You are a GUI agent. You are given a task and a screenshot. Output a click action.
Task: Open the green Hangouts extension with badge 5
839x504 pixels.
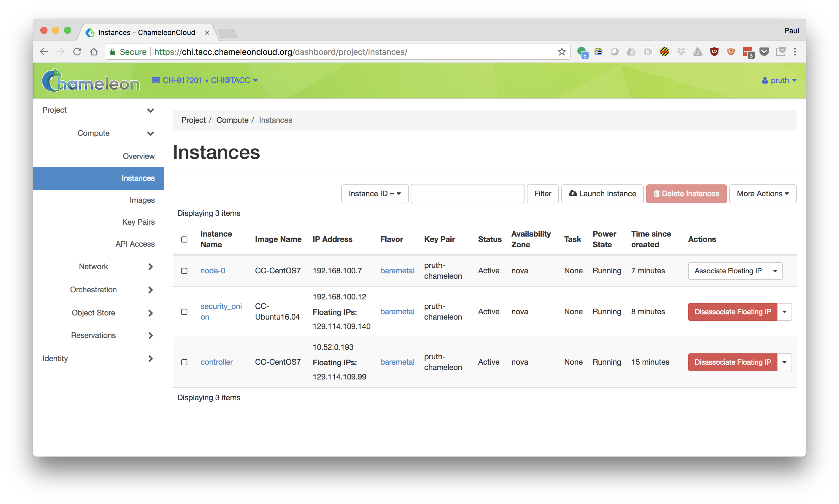582,52
